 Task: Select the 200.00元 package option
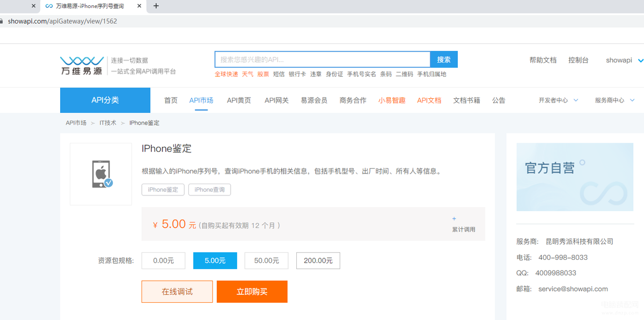coord(318,260)
